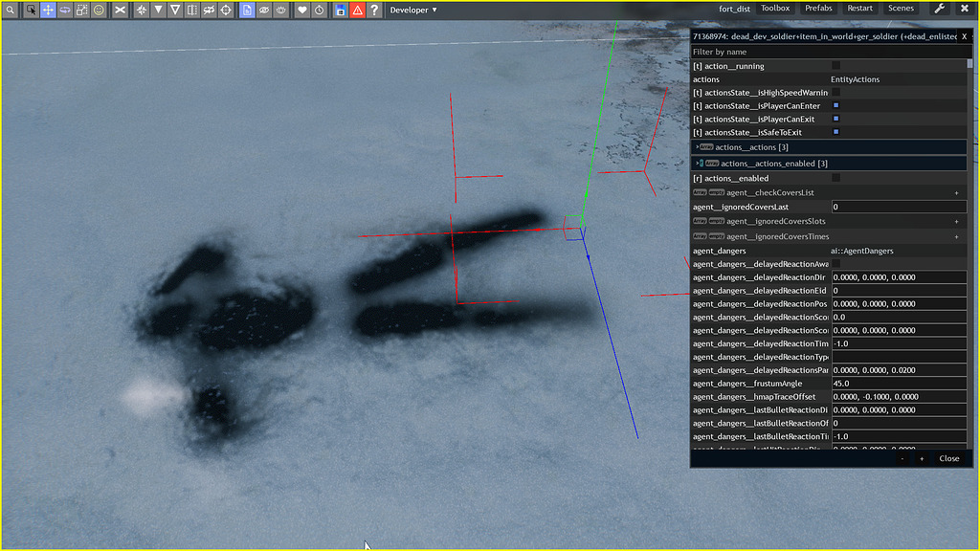Toggle the actions__enabled checkbox
980x551 pixels.
coord(835,178)
